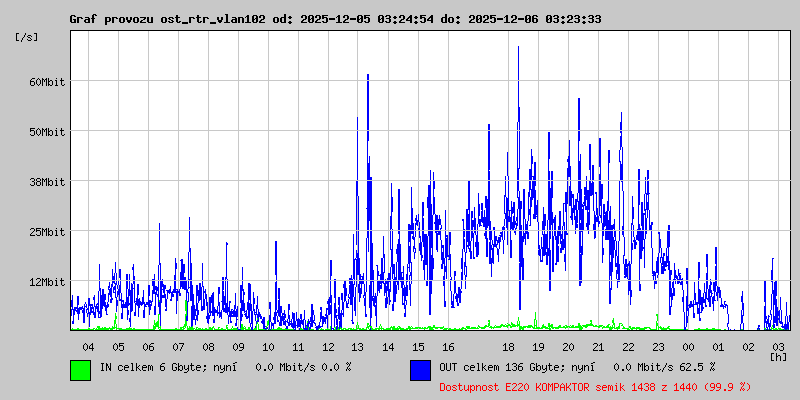Click the 25Mbit y-axis label
The width and height of the screenshot is (800, 400).
[47, 231]
